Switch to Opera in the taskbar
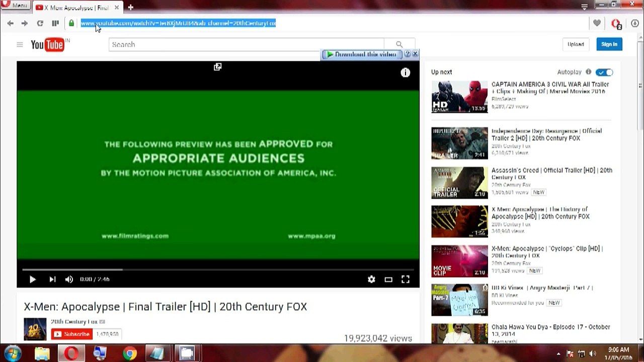The image size is (644, 362). point(71,354)
